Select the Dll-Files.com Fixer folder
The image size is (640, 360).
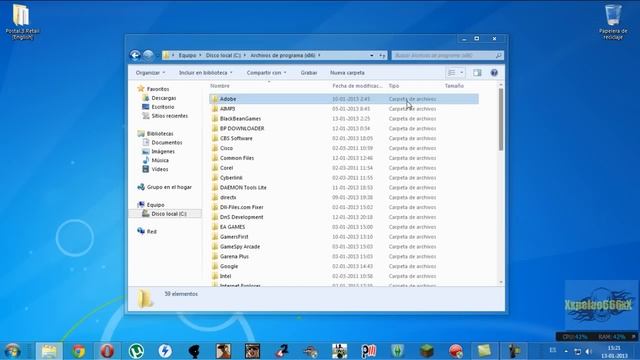[x=241, y=207]
